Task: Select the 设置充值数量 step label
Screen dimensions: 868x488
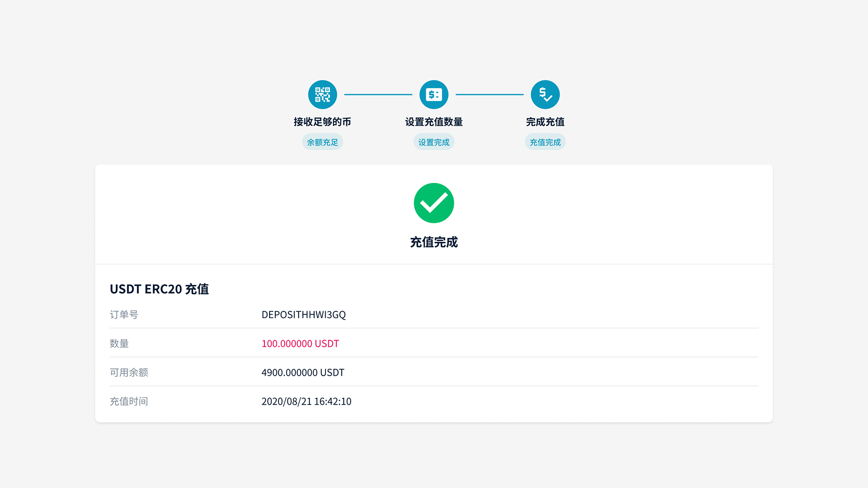Action: pos(434,122)
